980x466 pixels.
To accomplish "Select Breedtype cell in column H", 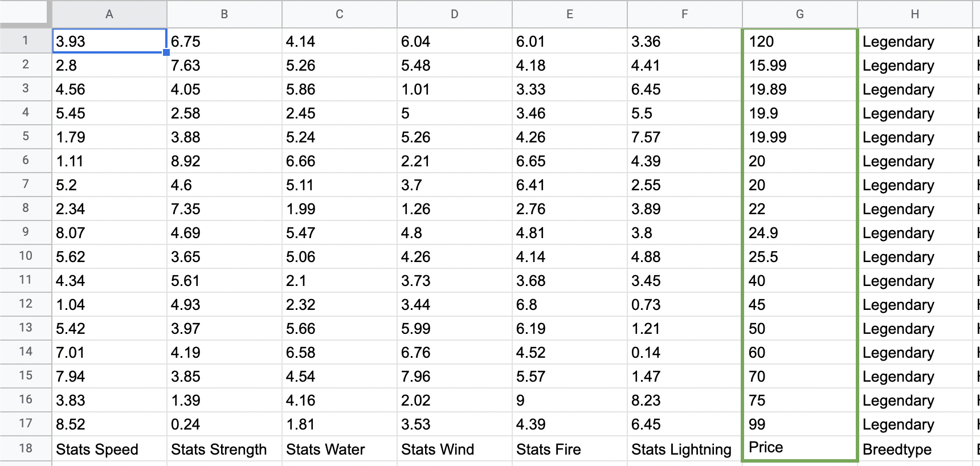I will click(x=915, y=448).
